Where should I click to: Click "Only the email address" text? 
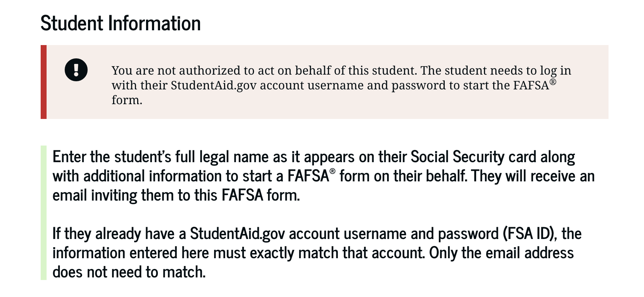coord(501,253)
